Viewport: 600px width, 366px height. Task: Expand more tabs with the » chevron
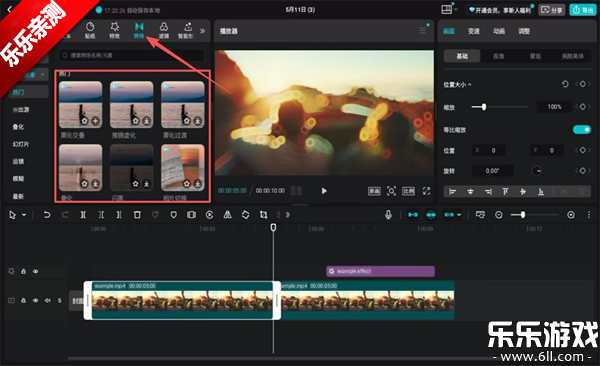(202, 31)
